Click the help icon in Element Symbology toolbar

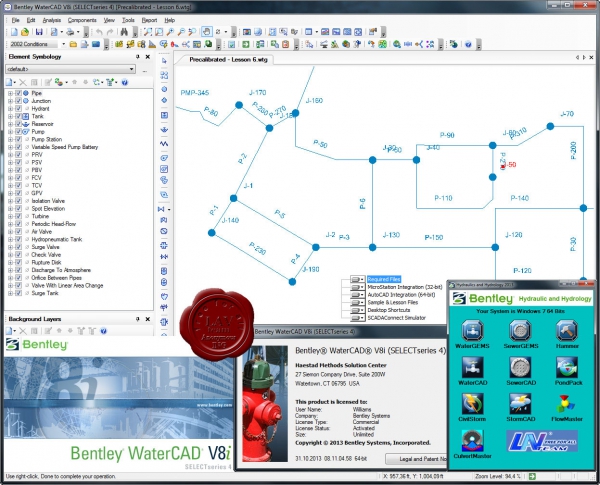pyautogui.click(x=125, y=82)
